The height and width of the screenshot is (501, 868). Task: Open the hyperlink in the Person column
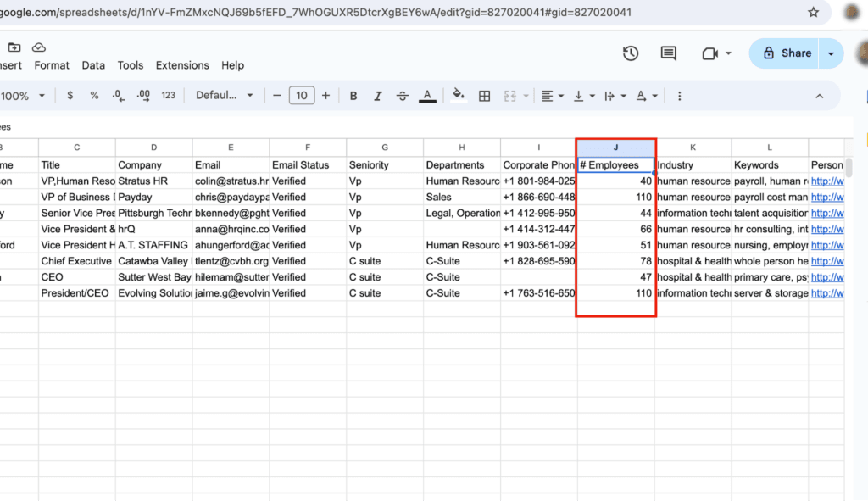click(x=827, y=181)
